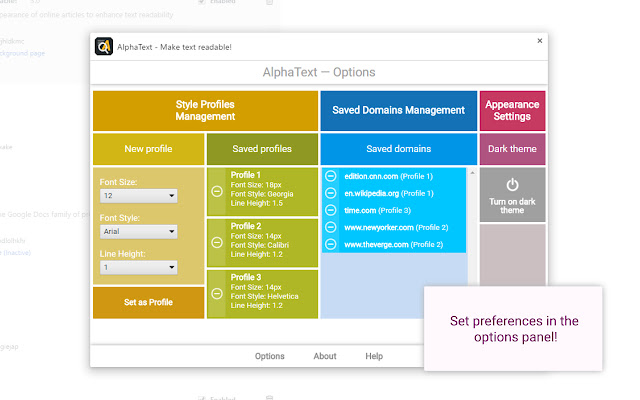Viewport: 640px width, 400px height.
Task: Delete www.theverge.com domain via minus icon
Action: tap(331, 244)
